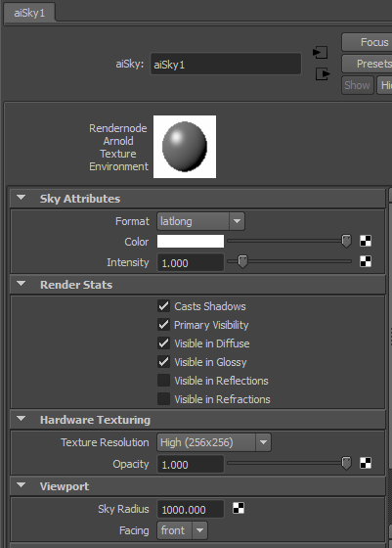Select the aiSky1 tab
Image resolution: width=392 pixels, height=548 pixels.
29,14
